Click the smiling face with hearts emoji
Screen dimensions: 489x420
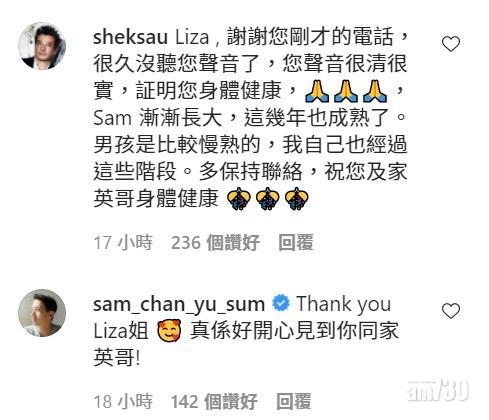(169, 330)
